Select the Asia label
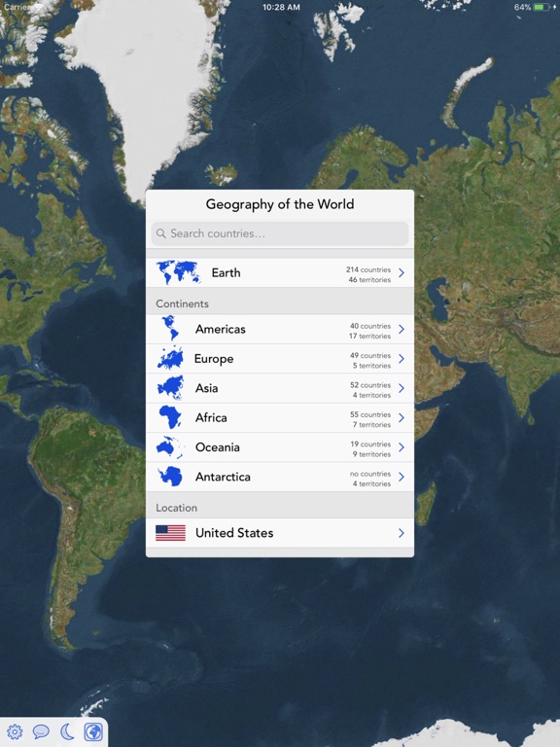560x747 pixels. (207, 388)
